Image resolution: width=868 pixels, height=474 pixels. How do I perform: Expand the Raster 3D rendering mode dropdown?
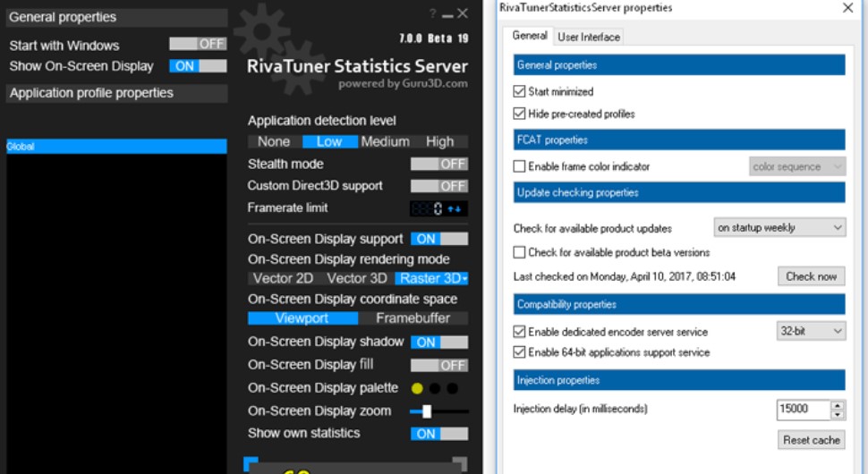(x=433, y=279)
